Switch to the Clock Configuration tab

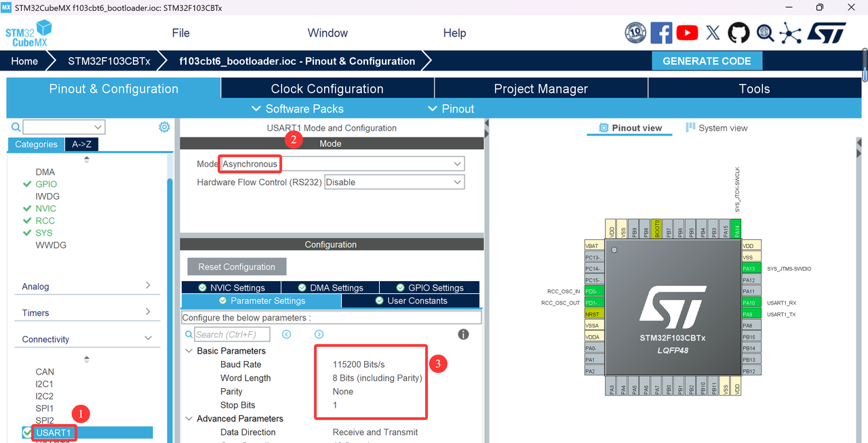(328, 89)
